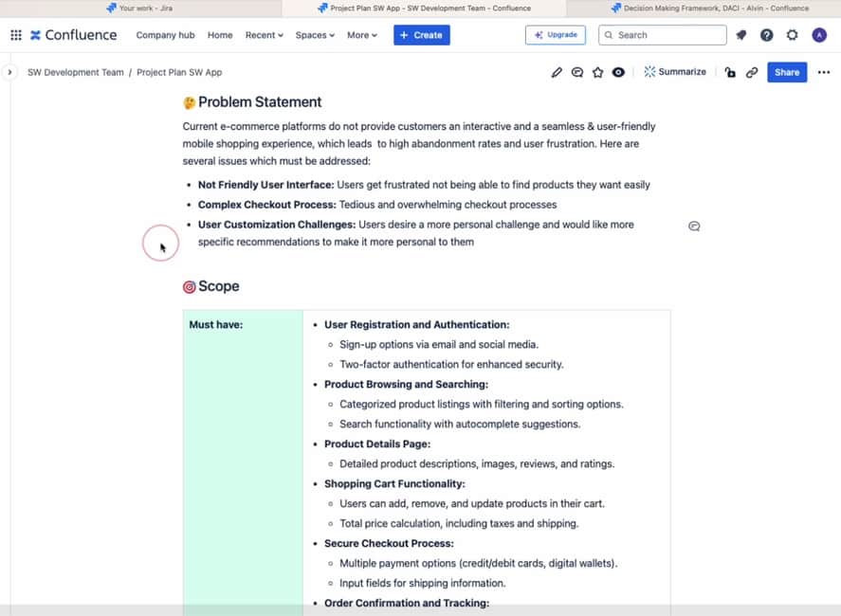Open the app switcher grid icon
The height and width of the screenshot is (616, 841).
pos(16,35)
